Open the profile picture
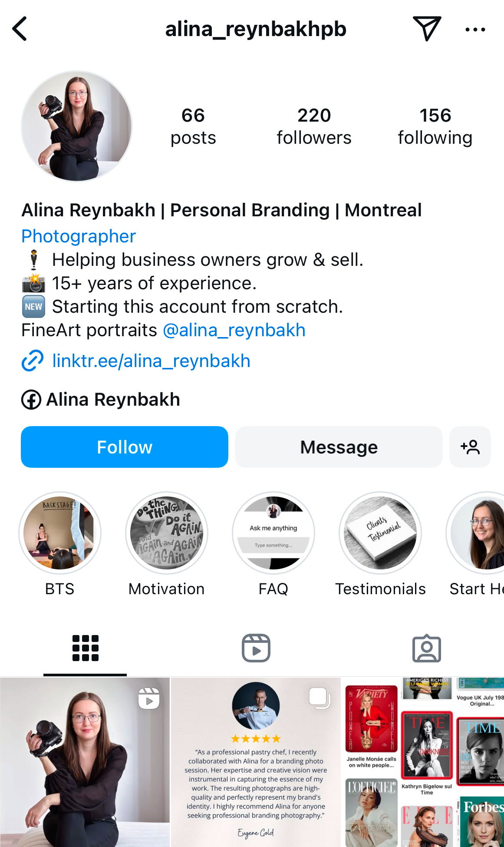 77,126
